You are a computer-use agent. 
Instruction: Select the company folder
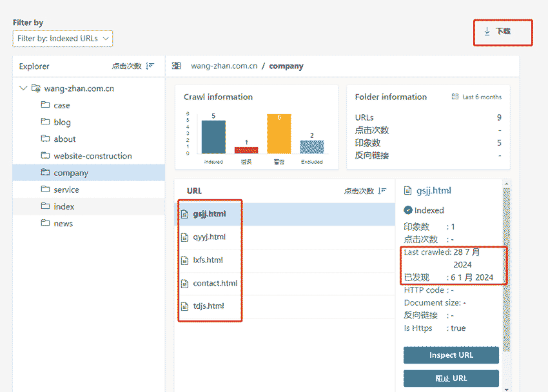tap(89, 173)
